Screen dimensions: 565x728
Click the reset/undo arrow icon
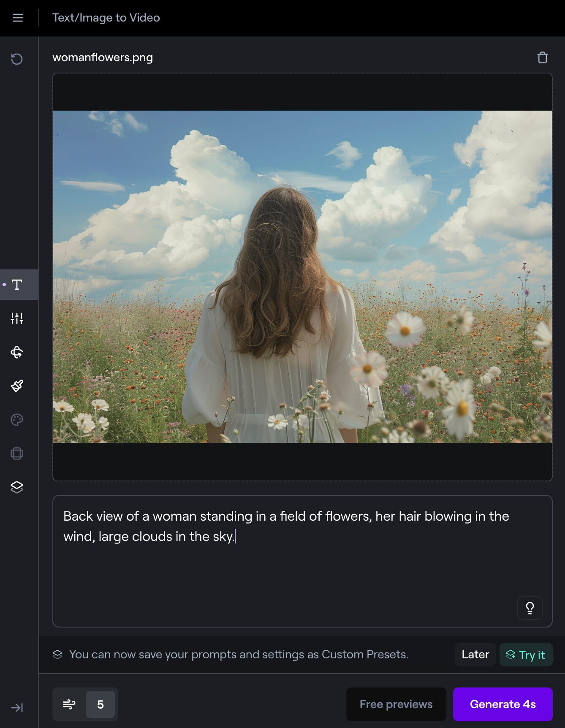[17, 59]
